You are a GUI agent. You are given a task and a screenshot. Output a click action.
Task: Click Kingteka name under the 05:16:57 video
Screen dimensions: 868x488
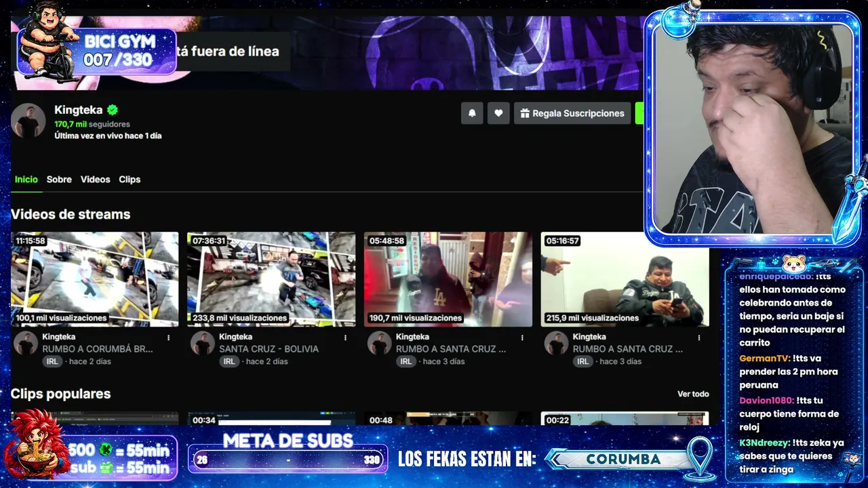click(x=589, y=337)
